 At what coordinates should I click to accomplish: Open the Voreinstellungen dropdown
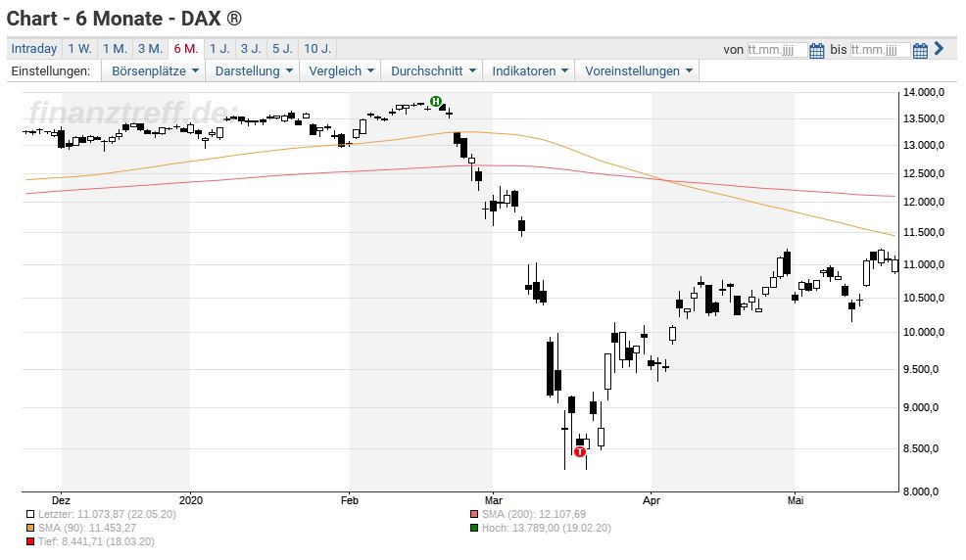[x=638, y=70]
